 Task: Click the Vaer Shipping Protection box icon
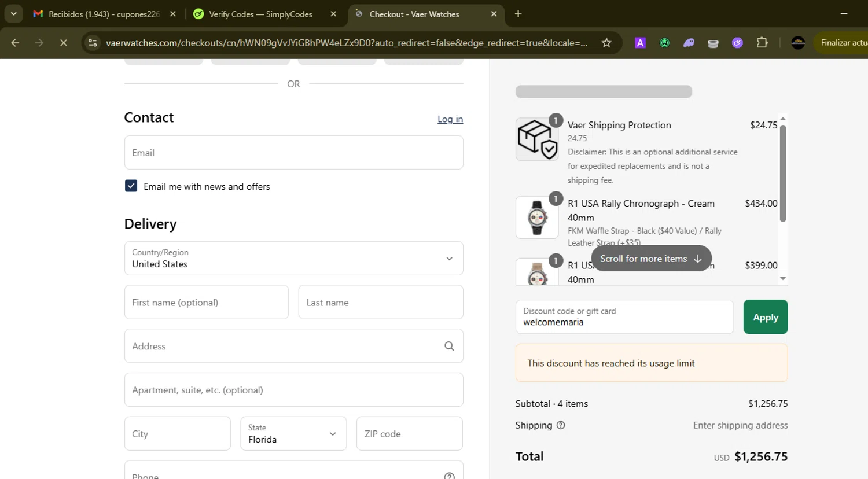point(537,139)
